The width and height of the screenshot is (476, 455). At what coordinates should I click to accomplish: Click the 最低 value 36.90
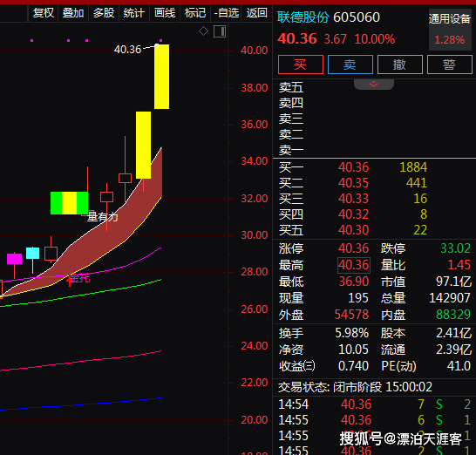[354, 282]
